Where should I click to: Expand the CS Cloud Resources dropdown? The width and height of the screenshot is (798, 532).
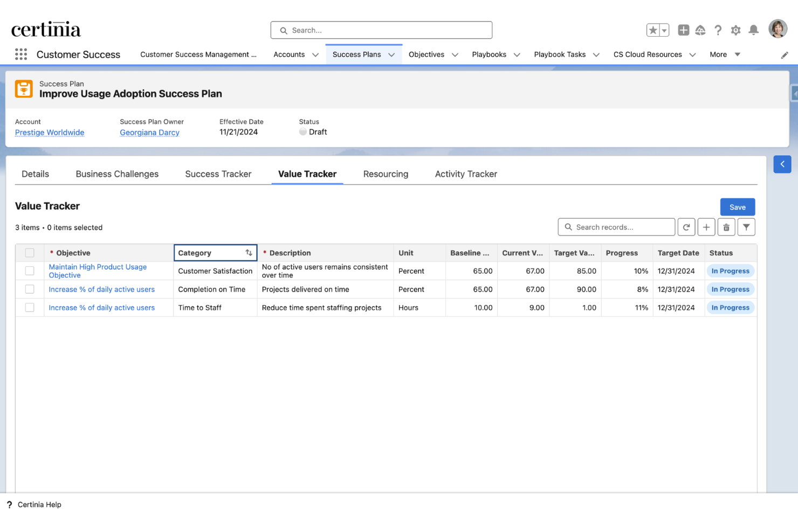(x=692, y=55)
